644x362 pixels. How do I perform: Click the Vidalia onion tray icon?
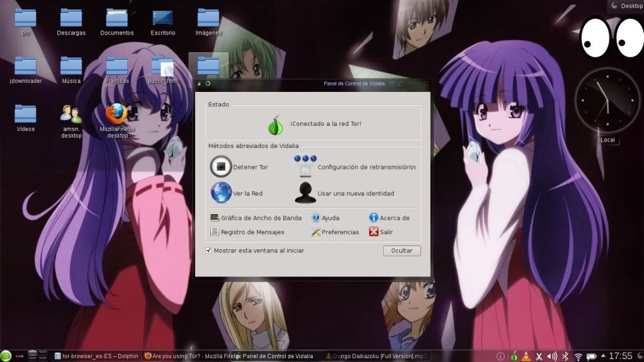pos(514,356)
